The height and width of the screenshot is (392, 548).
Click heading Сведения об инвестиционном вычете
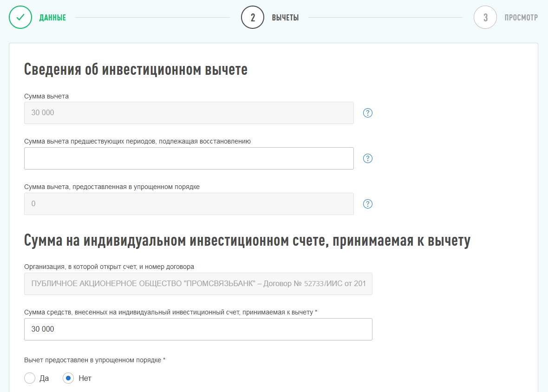click(x=136, y=70)
